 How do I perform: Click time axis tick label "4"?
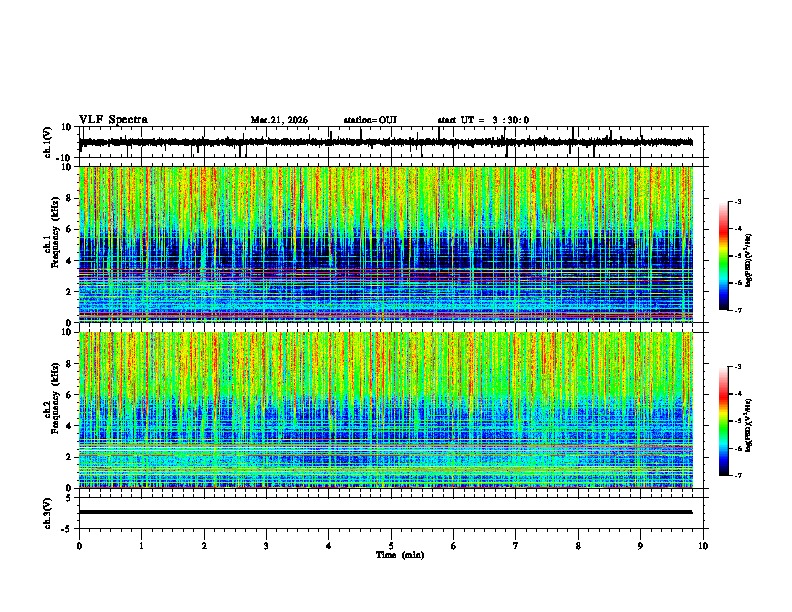point(329,546)
